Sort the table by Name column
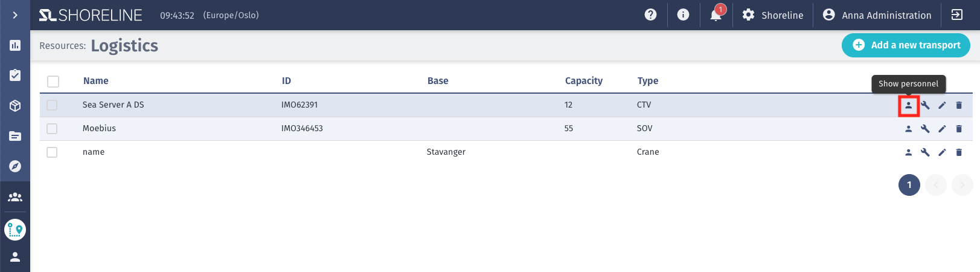 point(96,81)
